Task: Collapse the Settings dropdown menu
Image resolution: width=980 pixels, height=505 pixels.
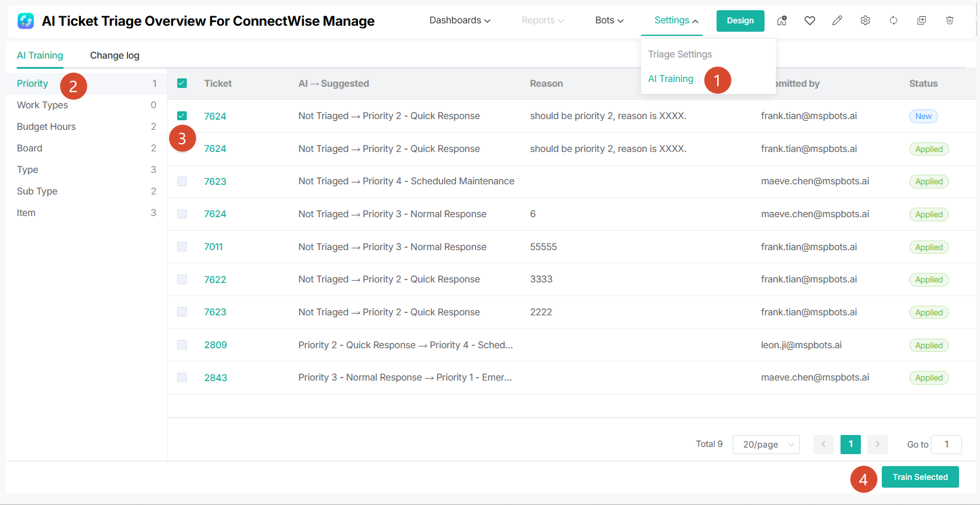Action: pos(676,20)
